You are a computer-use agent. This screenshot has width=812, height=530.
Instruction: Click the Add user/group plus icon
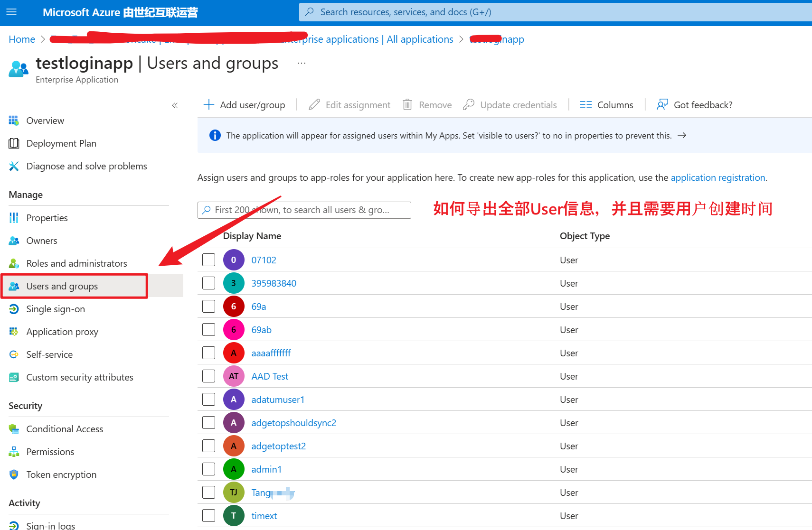[x=208, y=105]
